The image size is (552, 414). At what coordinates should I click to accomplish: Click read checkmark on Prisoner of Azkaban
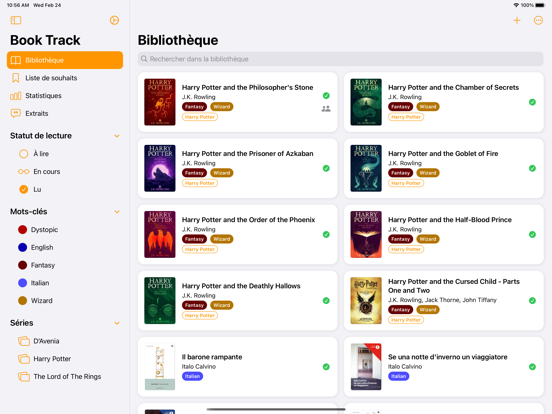(x=326, y=168)
